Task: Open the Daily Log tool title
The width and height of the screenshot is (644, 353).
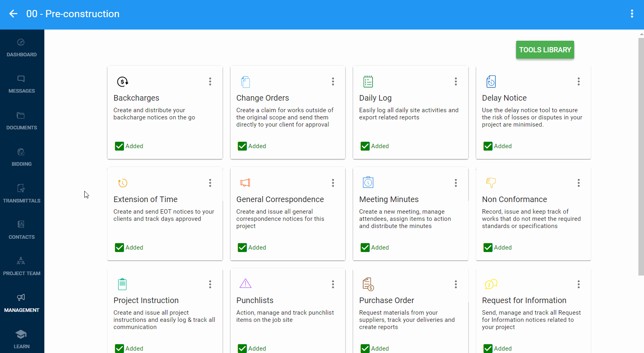Action: [x=375, y=98]
